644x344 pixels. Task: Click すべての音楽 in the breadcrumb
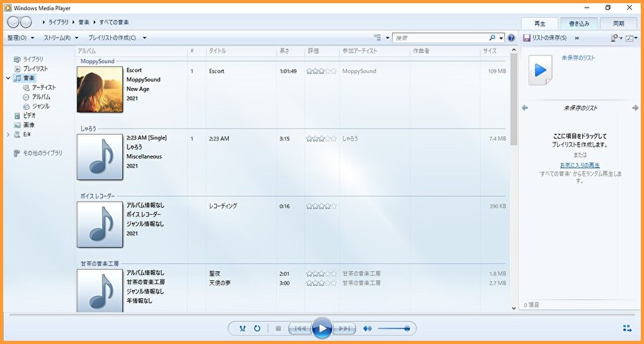coord(113,22)
